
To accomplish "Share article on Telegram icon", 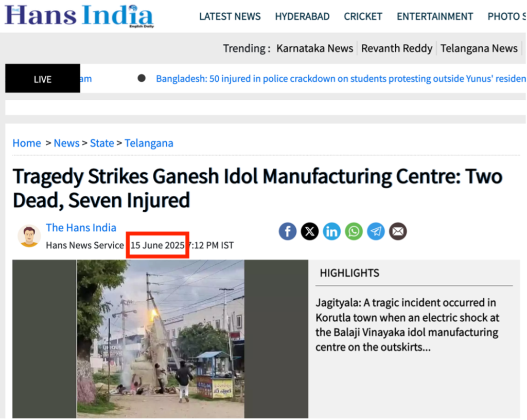I will click(x=376, y=231).
